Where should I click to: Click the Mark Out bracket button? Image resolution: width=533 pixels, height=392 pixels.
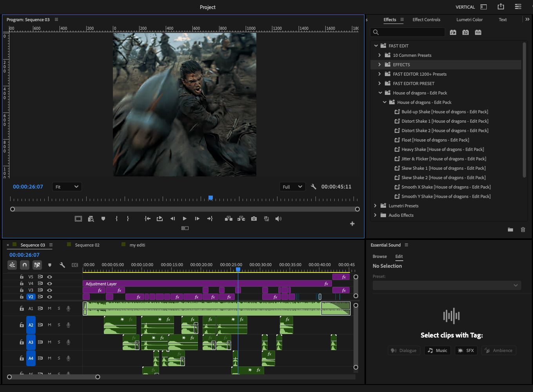[x=128, y=219]
